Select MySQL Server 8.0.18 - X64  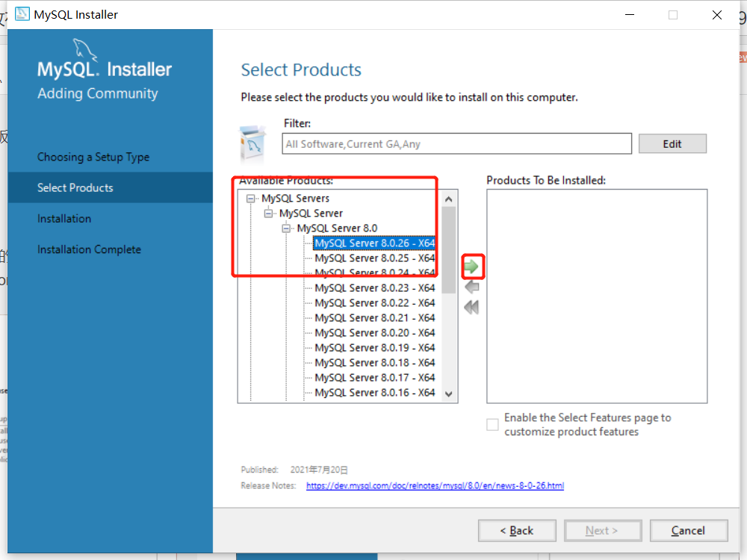pos(374,363)
